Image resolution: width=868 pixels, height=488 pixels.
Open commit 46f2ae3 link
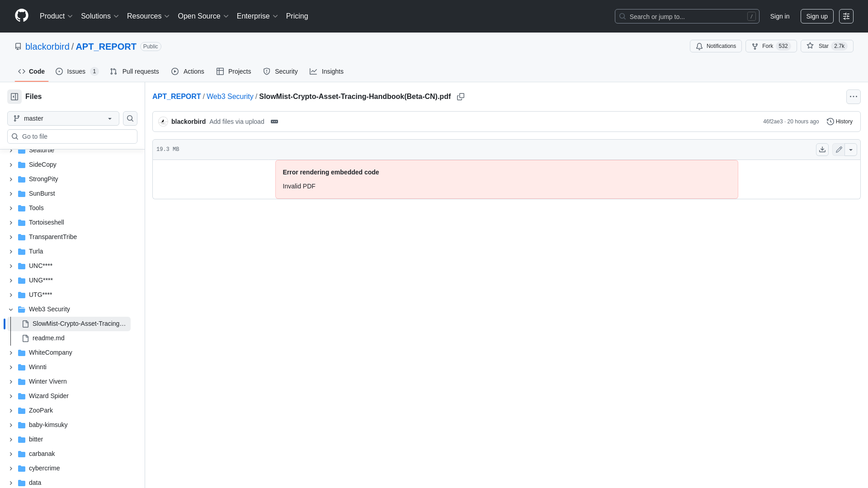(x=773, y=122)
